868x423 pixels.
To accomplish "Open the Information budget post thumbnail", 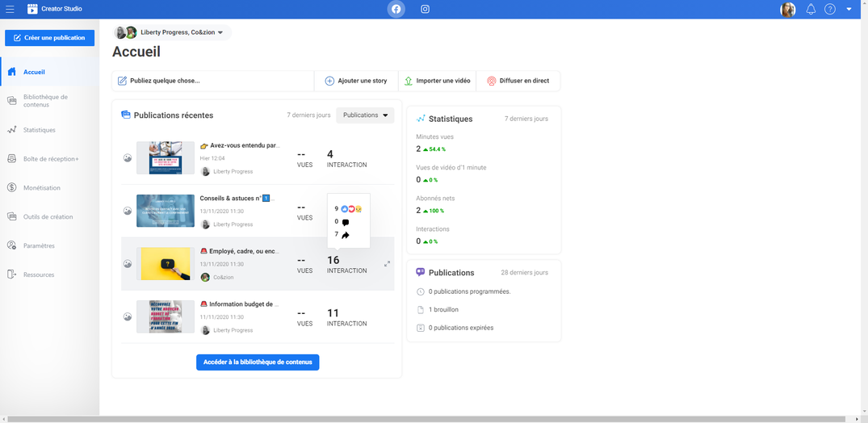I will pos(166,316).
